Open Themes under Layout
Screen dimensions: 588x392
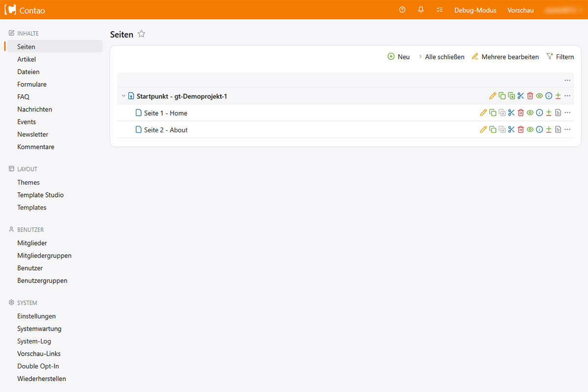tap(28, 182)
